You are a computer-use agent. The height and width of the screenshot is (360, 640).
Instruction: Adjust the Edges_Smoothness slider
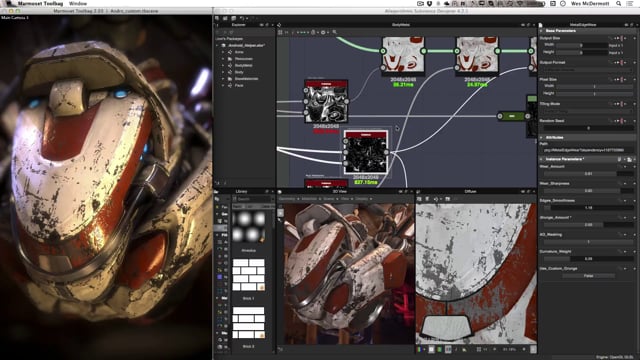[588, 208]
